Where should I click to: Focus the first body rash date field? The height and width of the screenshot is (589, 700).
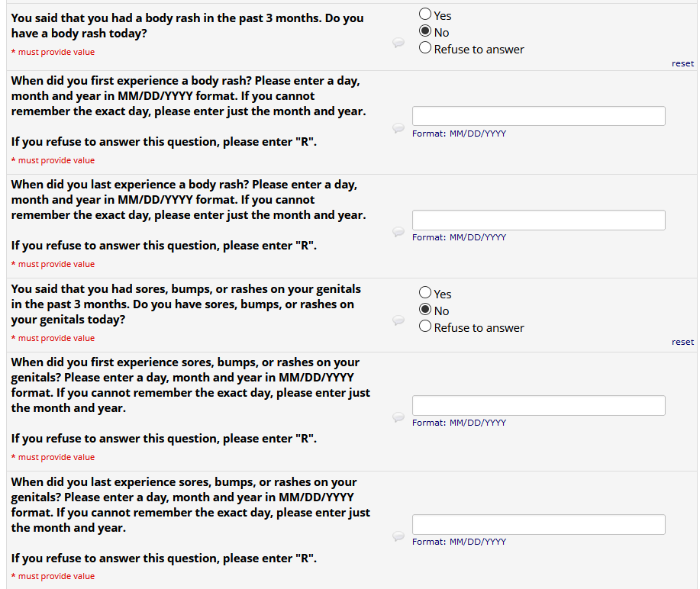coord(538,116)
